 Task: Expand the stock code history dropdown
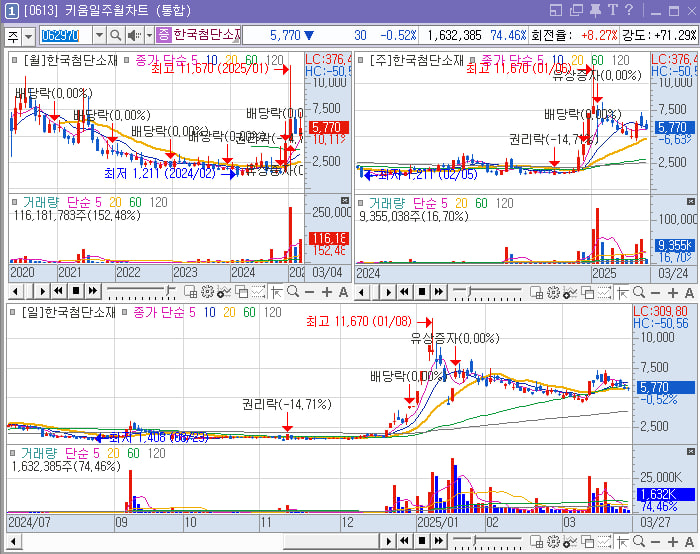coord(100,35)
